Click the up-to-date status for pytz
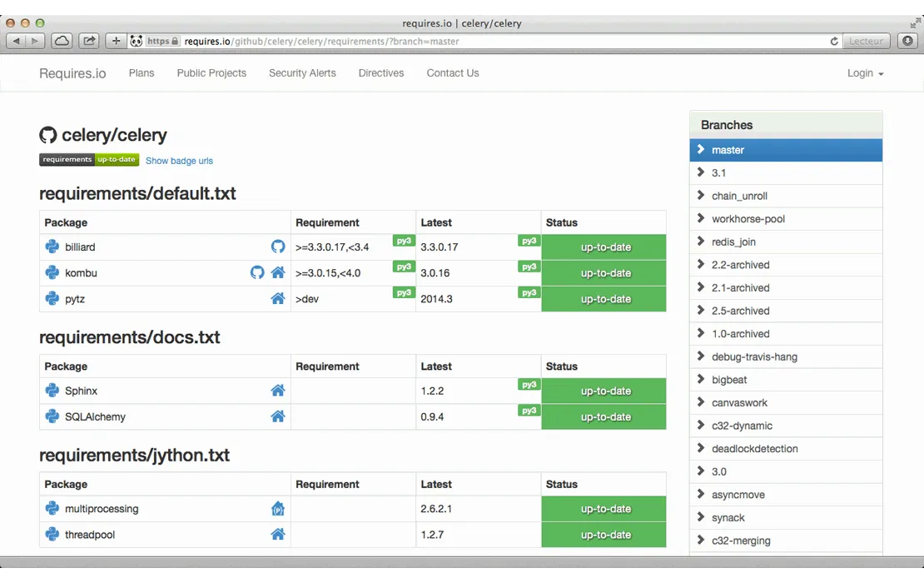This screenshot has height=583, width=924. point(604,299)
